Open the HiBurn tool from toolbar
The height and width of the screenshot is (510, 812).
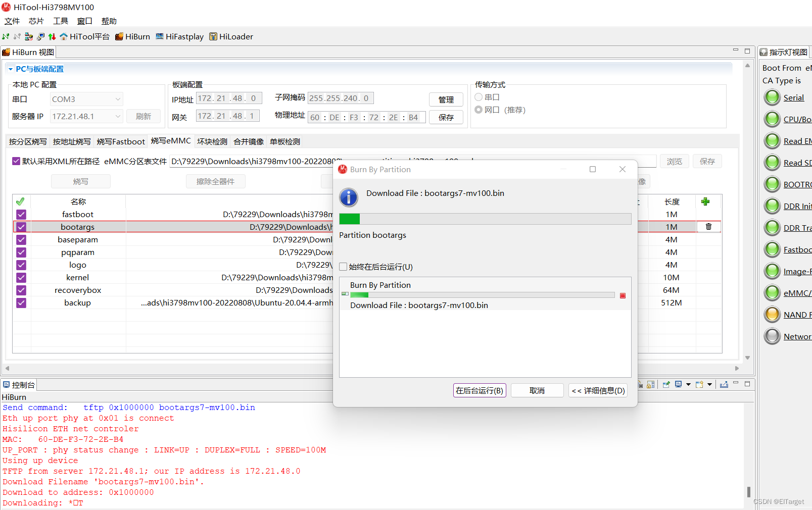tap(132, 36)
